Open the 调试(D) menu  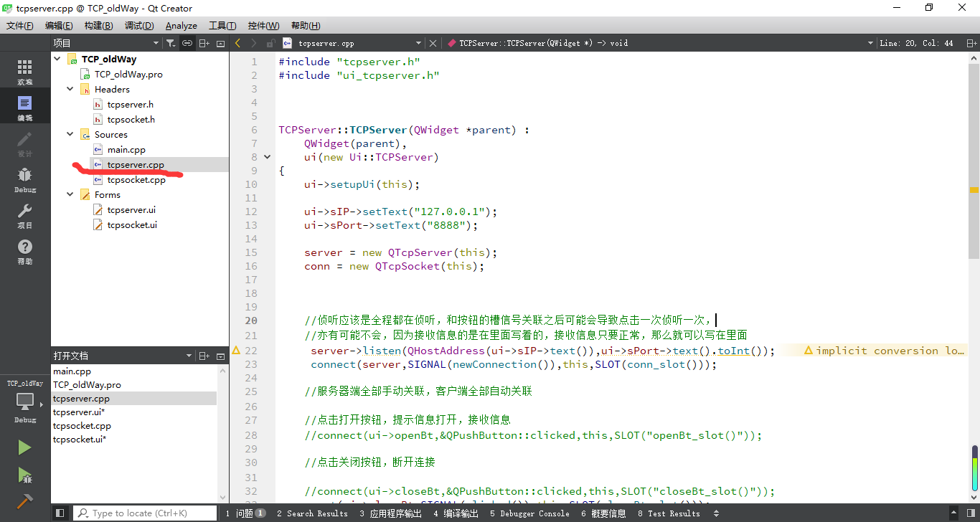tap(139, 25)
